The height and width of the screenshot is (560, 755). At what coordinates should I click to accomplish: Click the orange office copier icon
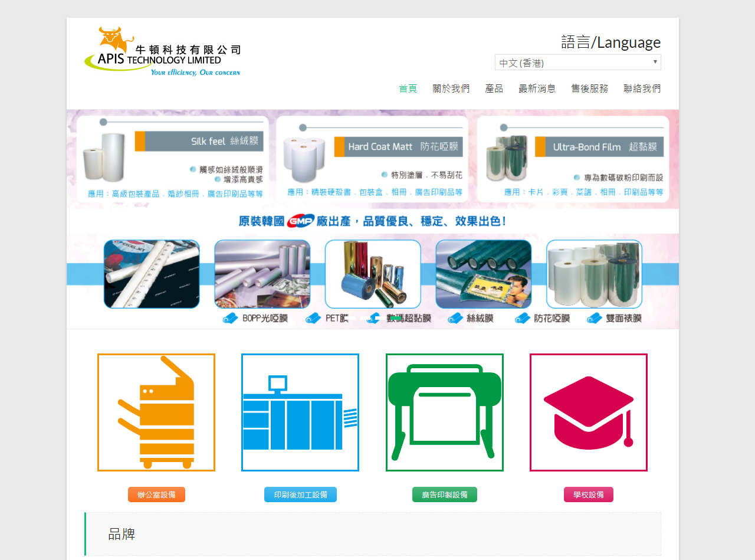coord(156,412)
